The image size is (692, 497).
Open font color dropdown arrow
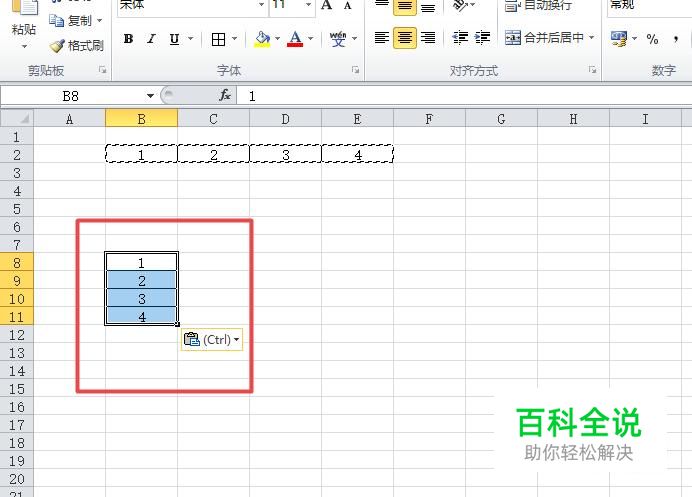pos(311,39)
